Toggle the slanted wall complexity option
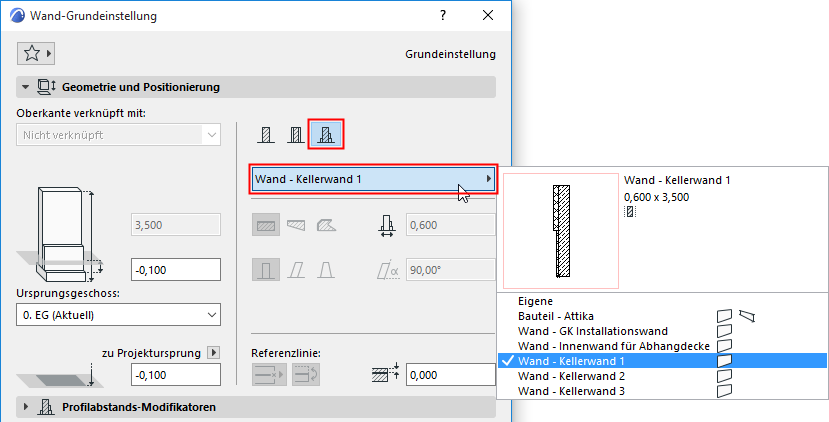 point(296,270)
